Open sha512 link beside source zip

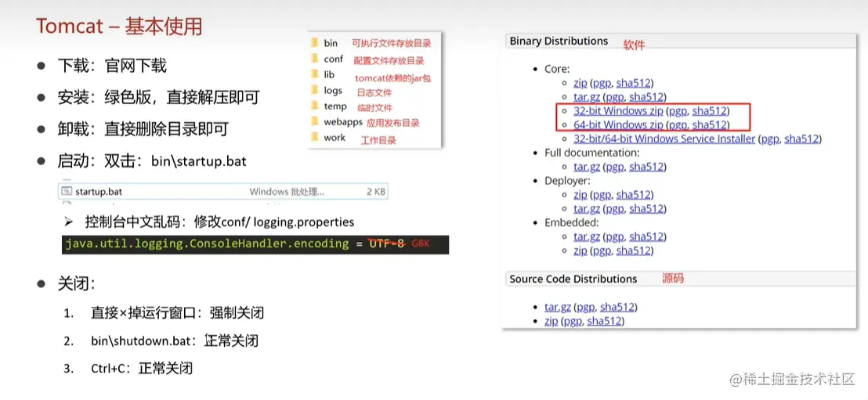point(604,321)
